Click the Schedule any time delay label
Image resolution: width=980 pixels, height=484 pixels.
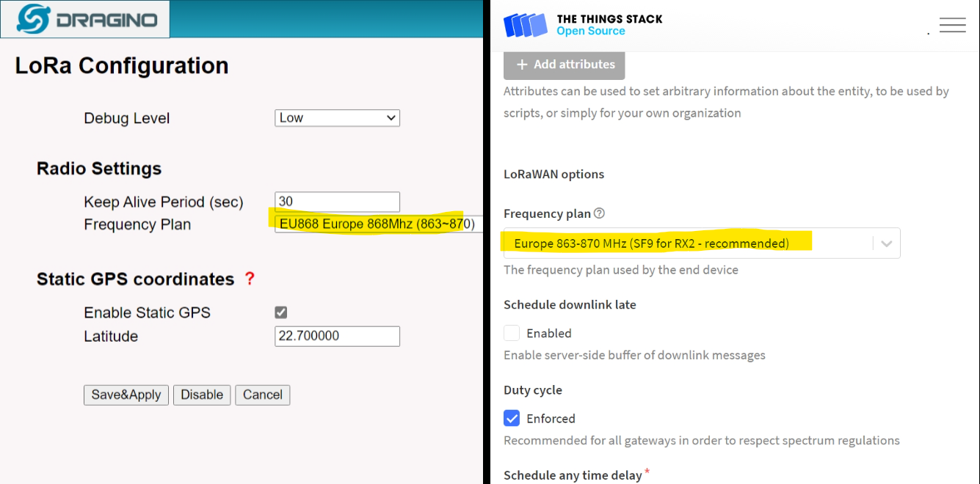(x=573, y=475)
